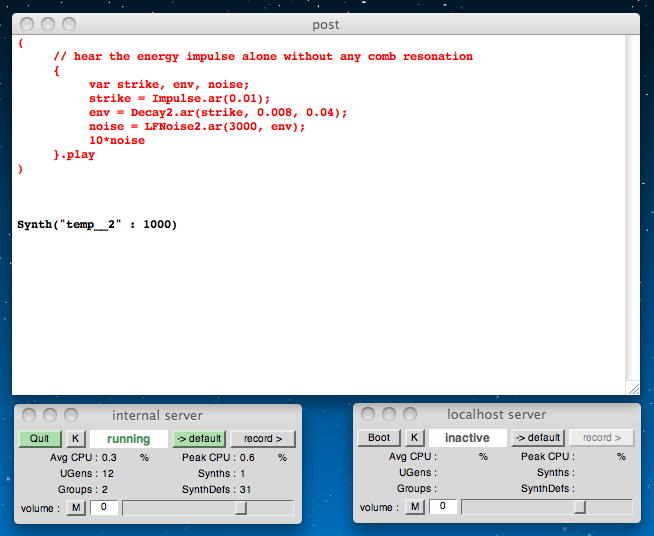The height and width of the screenshot is (536, 654).
Task: Zoom the internal server window
Action: coord(71,415)
